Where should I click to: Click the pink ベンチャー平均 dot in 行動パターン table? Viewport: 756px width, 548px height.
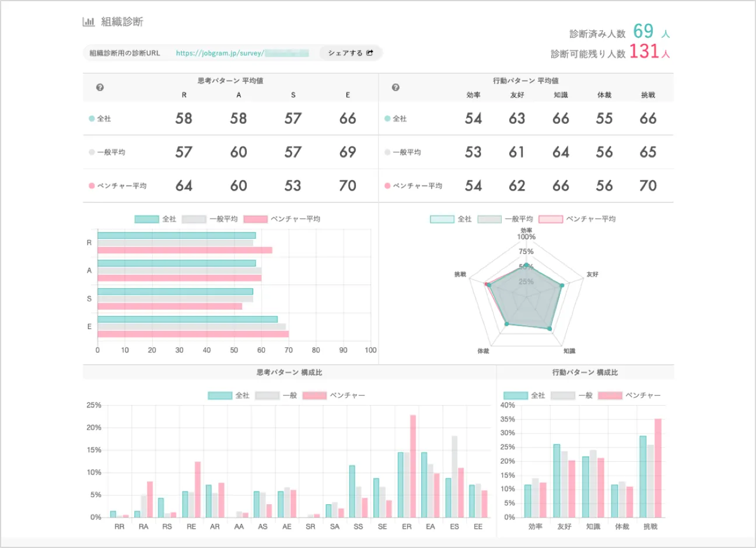(x=387, y=186)
